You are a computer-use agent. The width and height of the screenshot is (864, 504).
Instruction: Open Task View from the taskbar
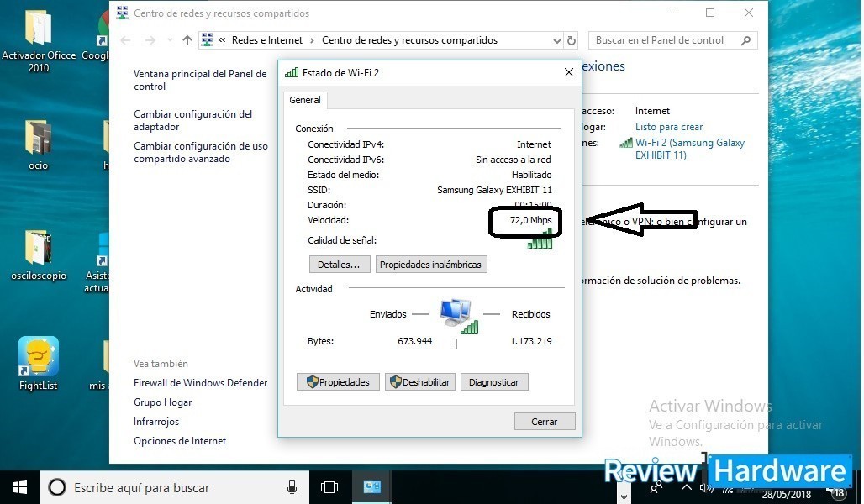tap(329, 487)
